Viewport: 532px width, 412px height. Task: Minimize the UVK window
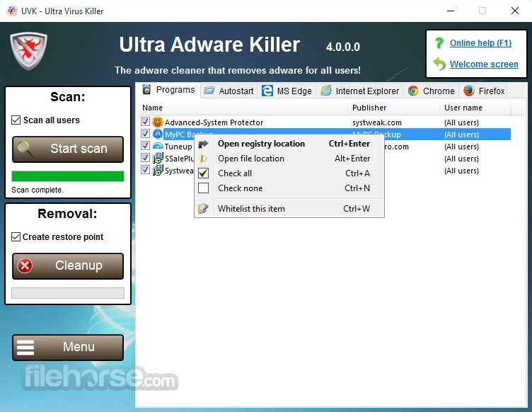pos(450,11)
